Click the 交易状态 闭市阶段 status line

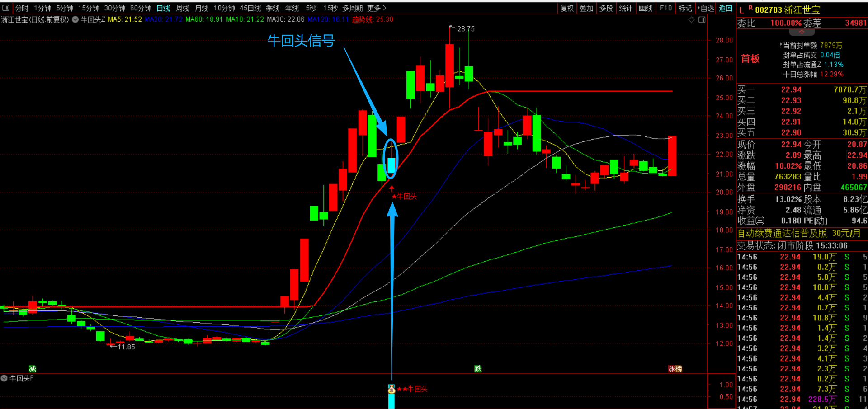click(792, 245)
